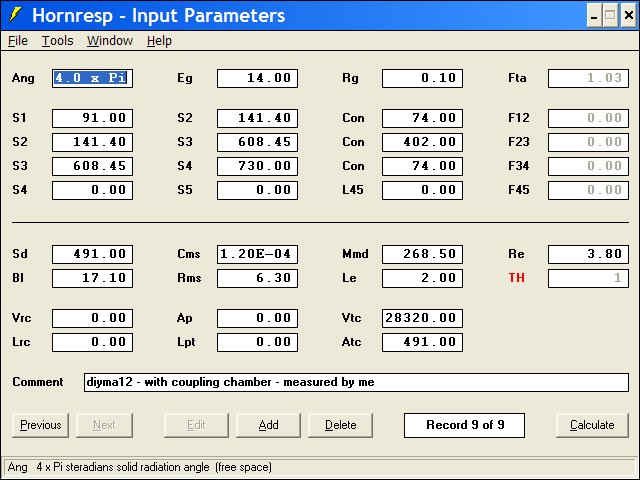
Task: Click the Comment text box
Action: pos(356,382)
